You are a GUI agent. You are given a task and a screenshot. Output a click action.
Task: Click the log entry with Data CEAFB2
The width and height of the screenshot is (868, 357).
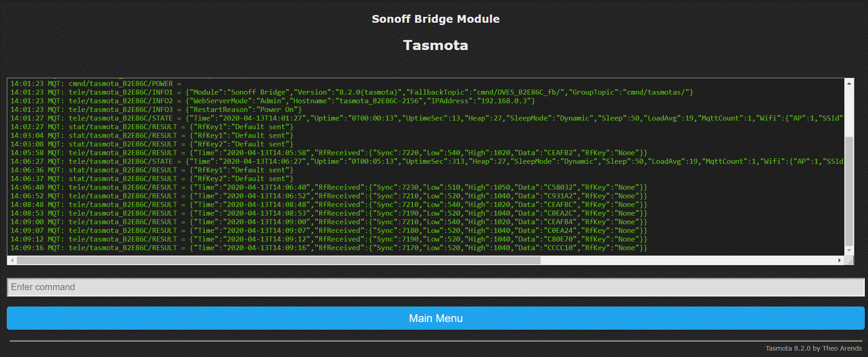[x=328, y=153]
